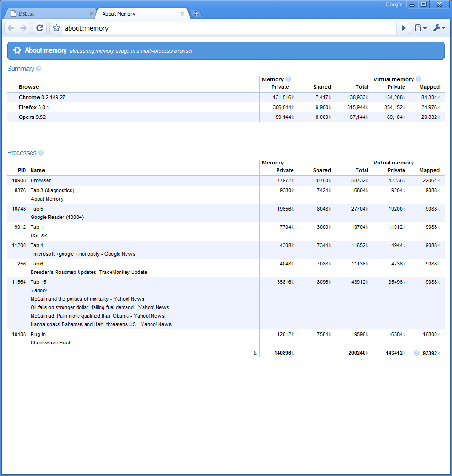Viewport: 452px width, 476px height.
Task: Click Brendan's Roadmap Updates page title
Action: 89,273
